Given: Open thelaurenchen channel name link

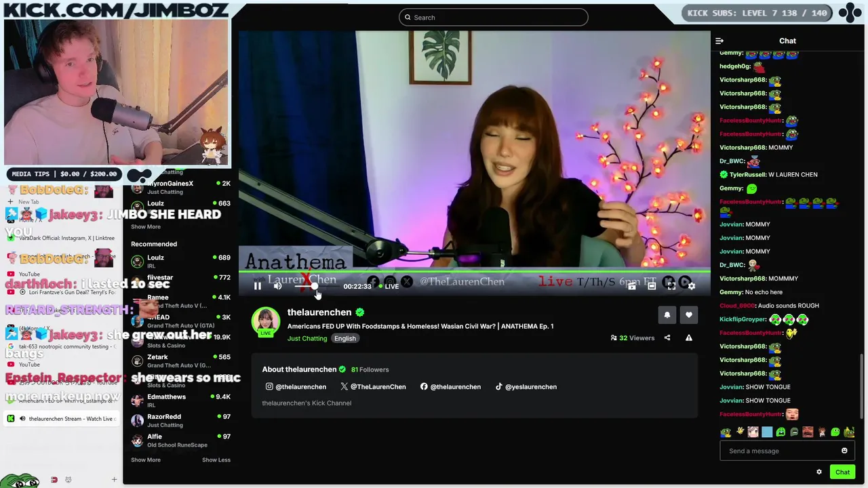Looking at the screenshot, I should point(319,312).
